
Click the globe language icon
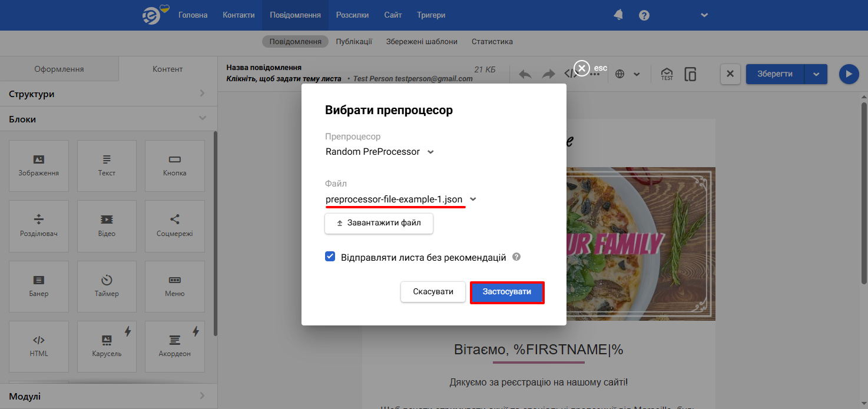(619, 74)
